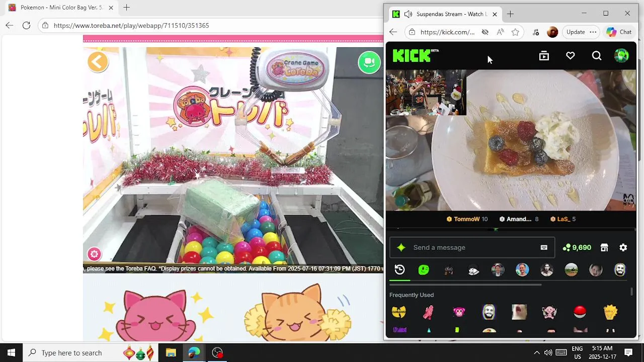Reload the Toreba page
644x362 pixels.
tap(26, 25)
